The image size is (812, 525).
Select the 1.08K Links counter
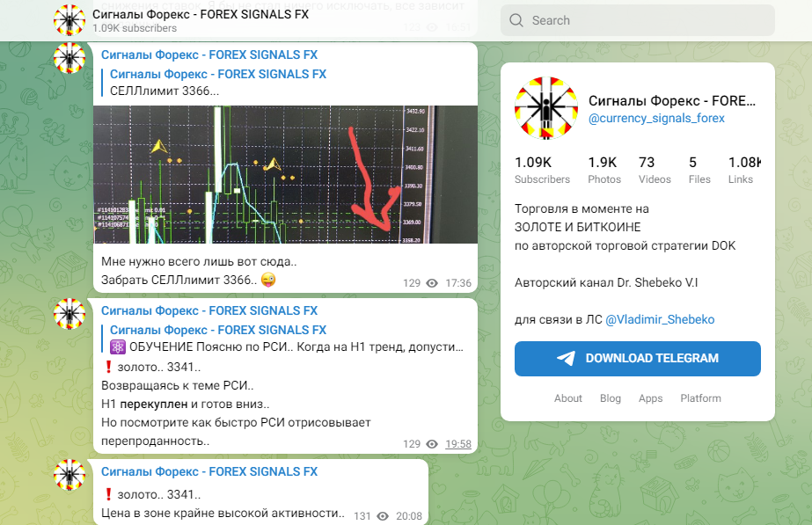(744, 171)
